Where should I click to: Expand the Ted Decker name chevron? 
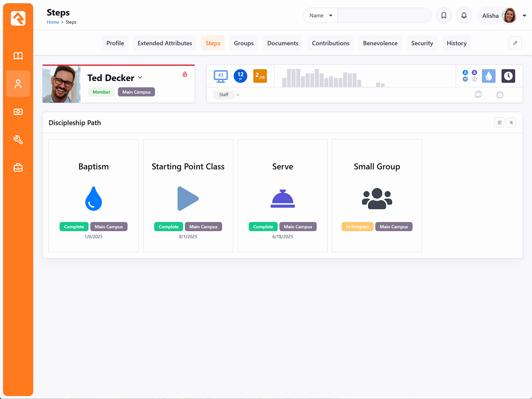140,78
